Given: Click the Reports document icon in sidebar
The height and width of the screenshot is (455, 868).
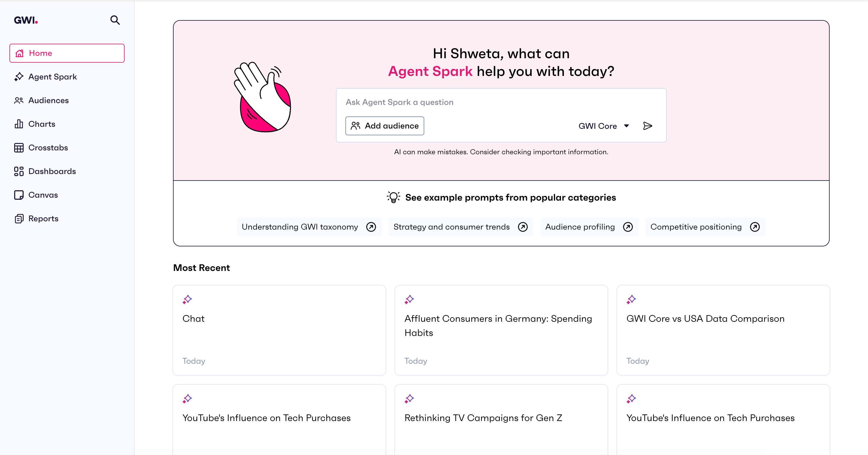Looking at the screenshot, I should (x=19, y=219).
